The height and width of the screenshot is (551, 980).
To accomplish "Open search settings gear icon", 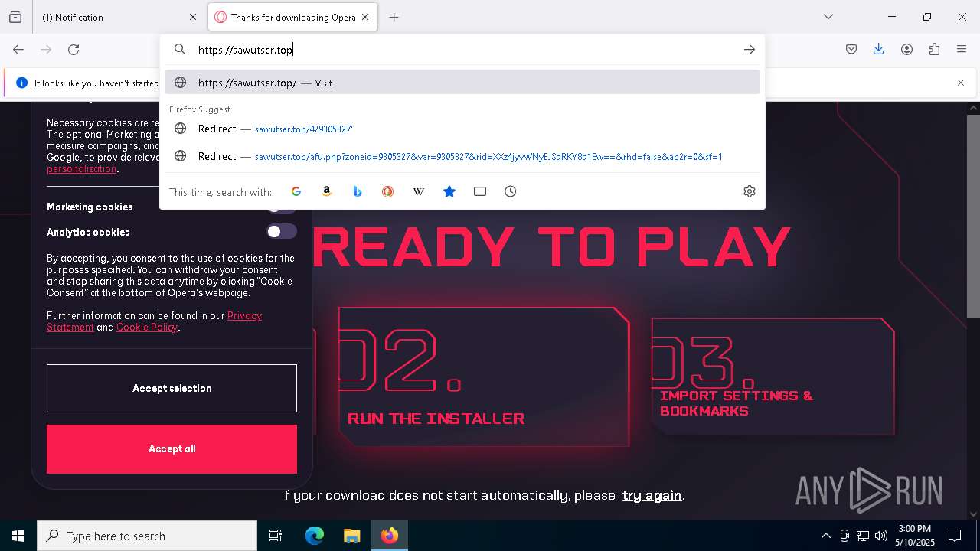I will pos(750,191).
